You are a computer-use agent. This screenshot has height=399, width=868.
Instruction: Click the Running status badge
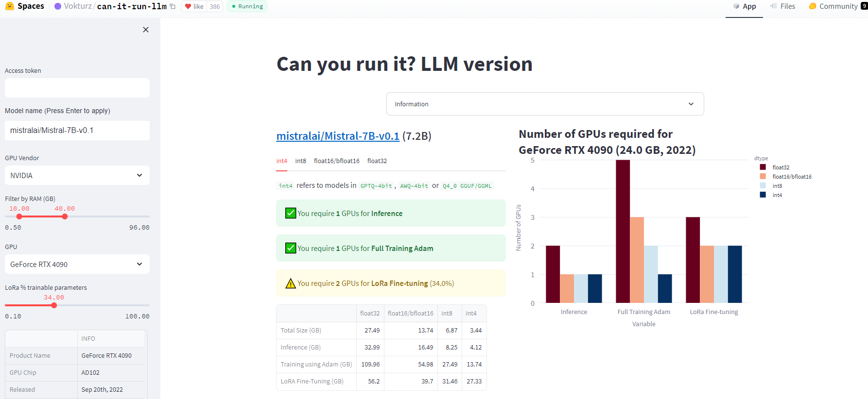247,6
